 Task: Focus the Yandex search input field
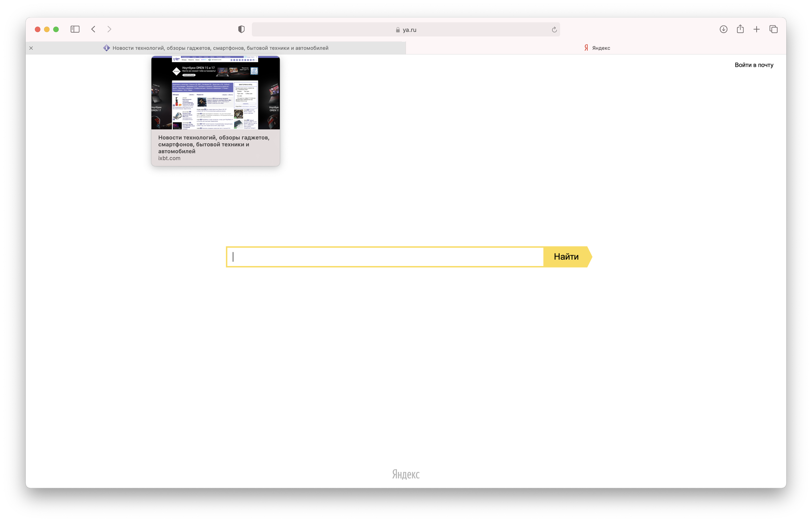[x=385, y=257]
